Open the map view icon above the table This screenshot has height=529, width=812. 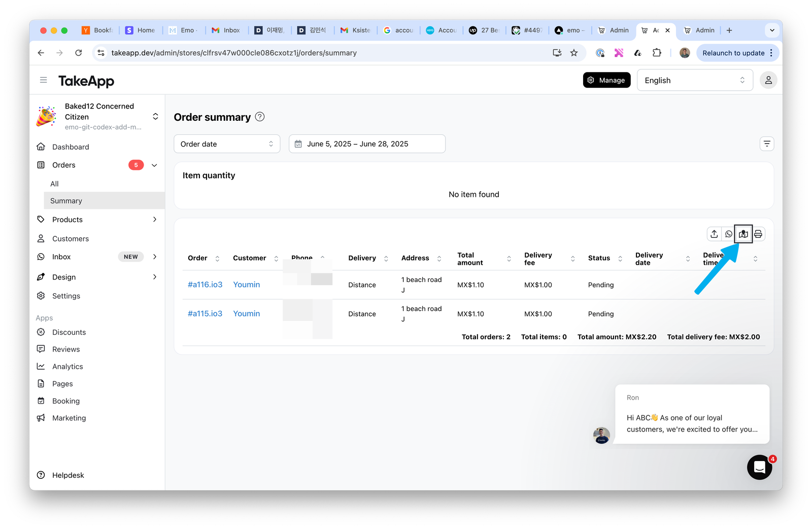[x=743, y=234]
